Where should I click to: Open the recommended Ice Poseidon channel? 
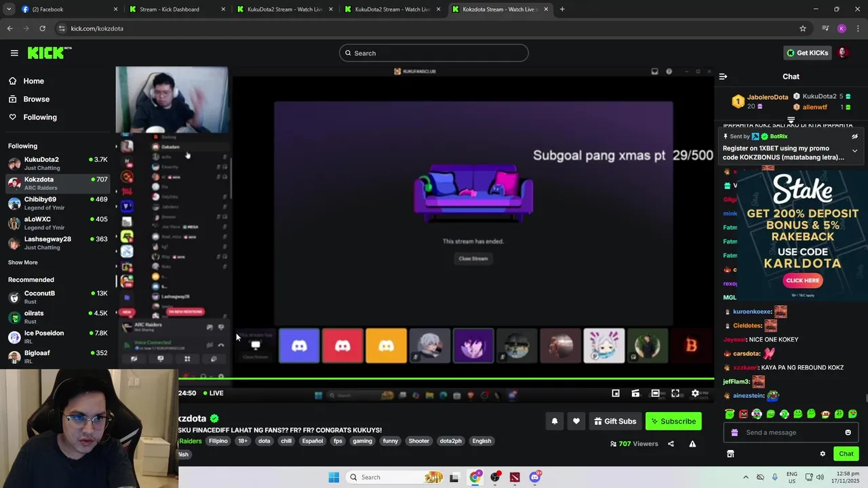[x=58, y=337]
